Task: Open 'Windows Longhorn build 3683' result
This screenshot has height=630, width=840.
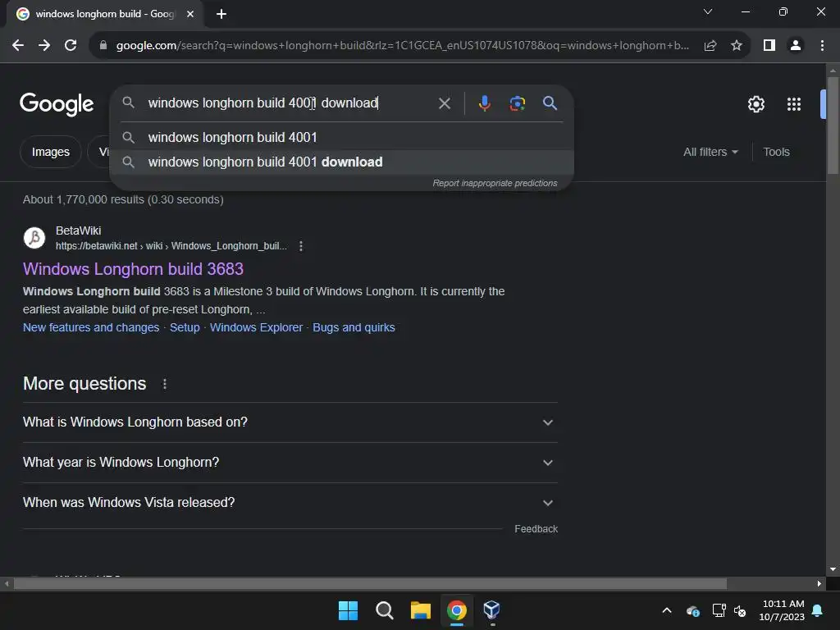Action: click(x=133, y=269)
